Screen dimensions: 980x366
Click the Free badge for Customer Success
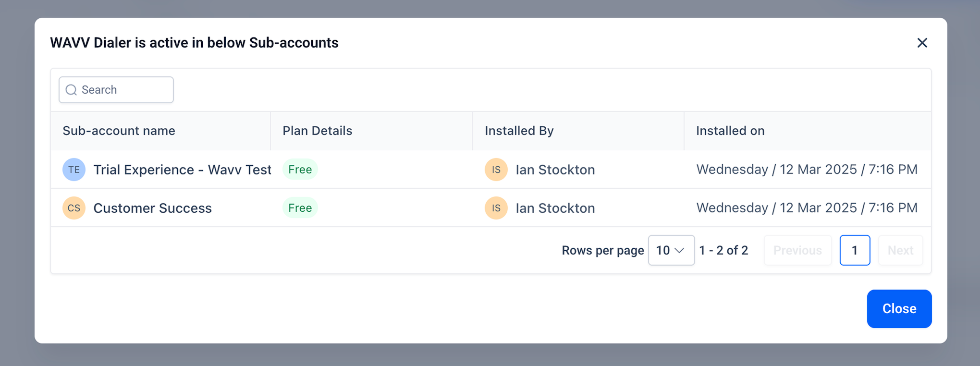300,208
